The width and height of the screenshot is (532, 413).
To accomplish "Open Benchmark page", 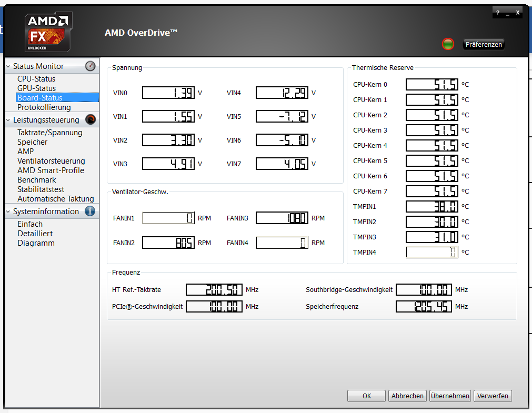I will [37, 180].
